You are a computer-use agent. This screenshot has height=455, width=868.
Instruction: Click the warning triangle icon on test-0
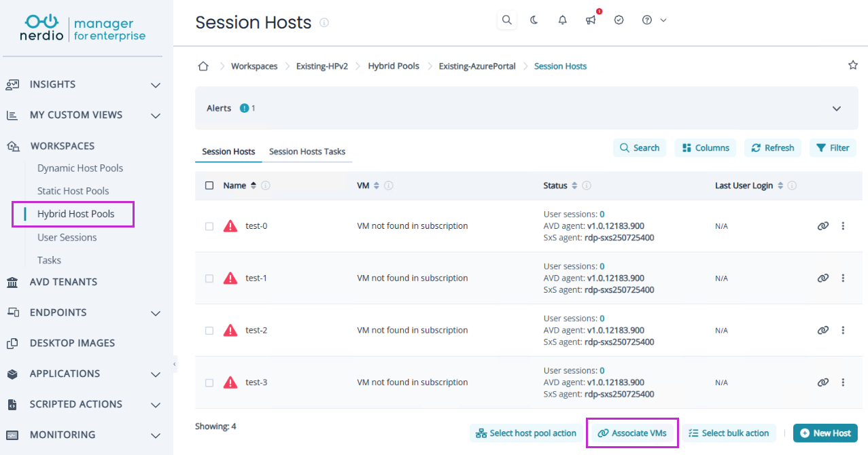(230, 226)
